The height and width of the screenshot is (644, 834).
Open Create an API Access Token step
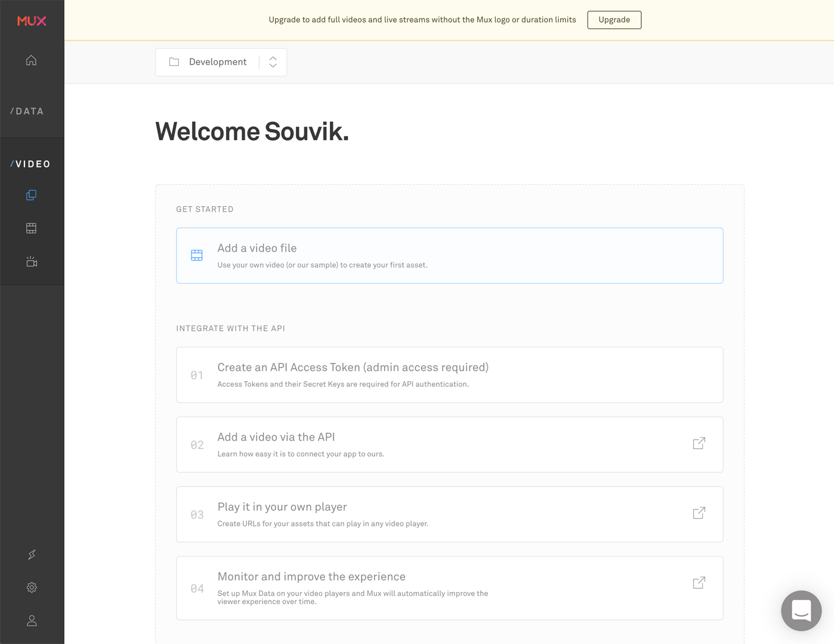coord(449,374)
